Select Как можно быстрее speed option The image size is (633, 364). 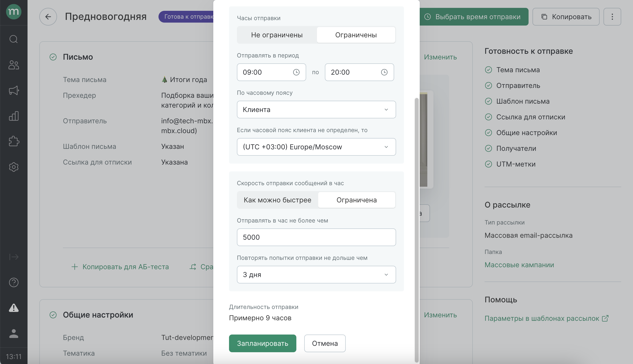pyautogui.click(x=277, y=200)
